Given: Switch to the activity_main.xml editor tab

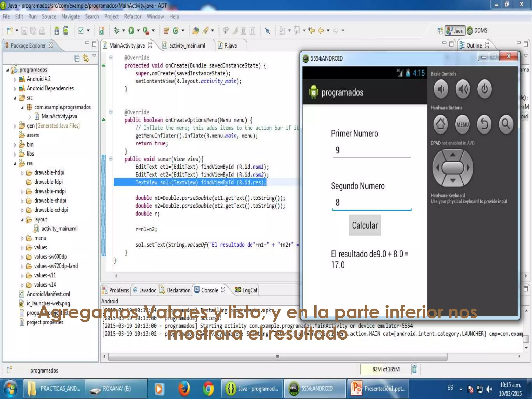Looking at the screenshot, I should 187,46.
